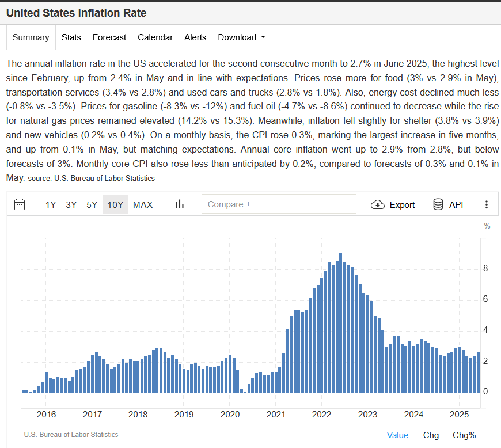Open the Alerts tab
Screen dimensions: 501x448
coord(195,37)
